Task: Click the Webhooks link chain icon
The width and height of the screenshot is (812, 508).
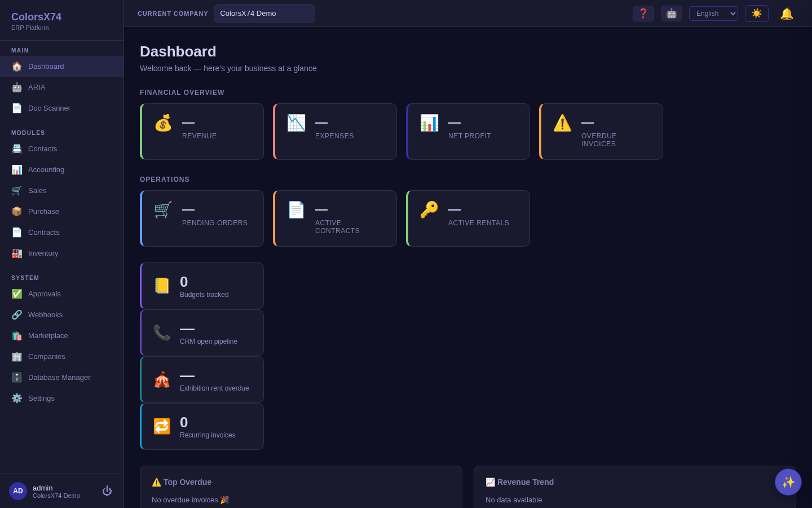Action: (17, 315)
